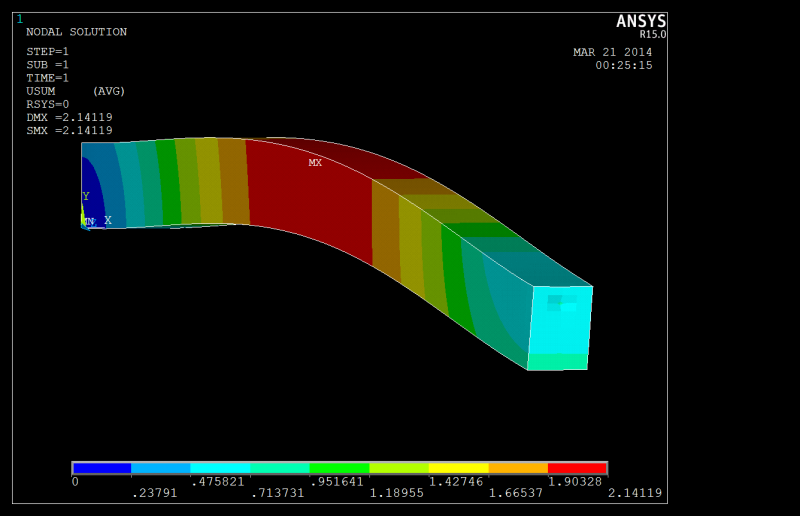Screen dimensions: 800x516
Task: Click legend value .475821
Action: (x=218, y=482)
